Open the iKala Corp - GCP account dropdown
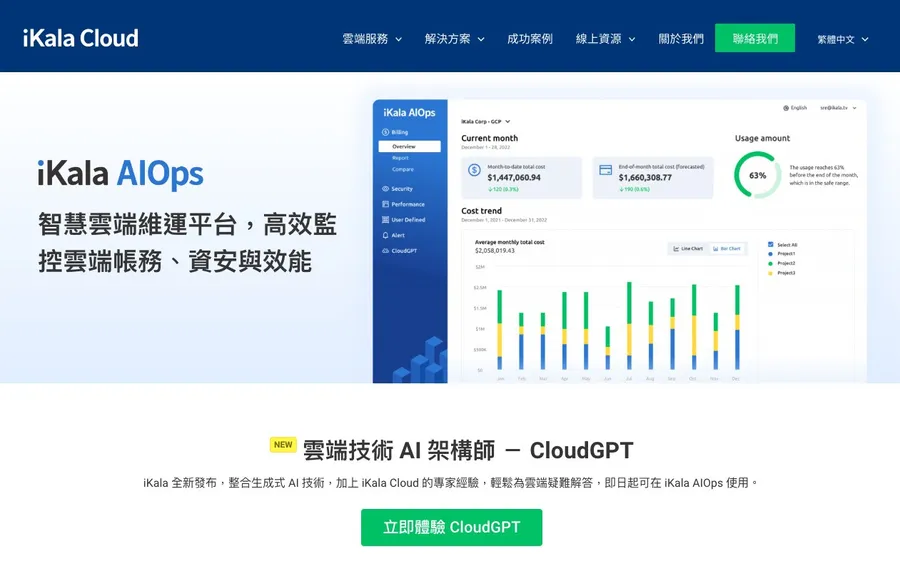The height and width of the screenshot is (564, 900). click(x=486, y=122)
